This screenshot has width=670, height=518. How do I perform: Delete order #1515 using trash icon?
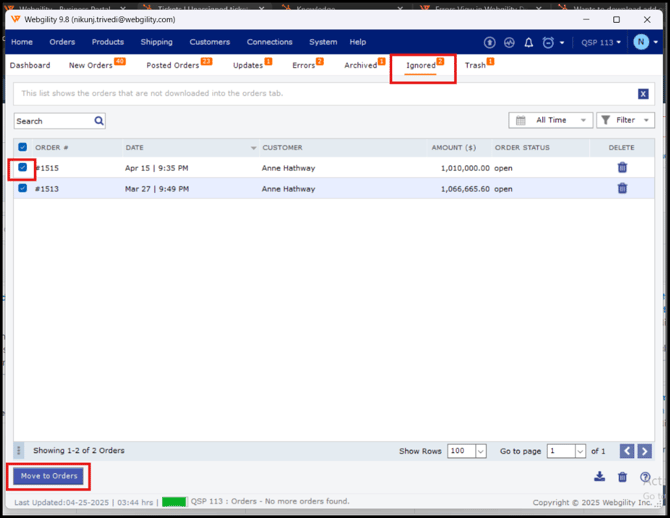[x=622, y=168]
